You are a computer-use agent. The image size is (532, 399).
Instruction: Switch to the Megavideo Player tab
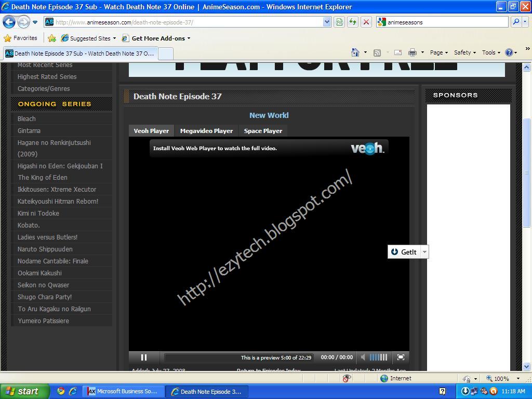pos(206,131)
